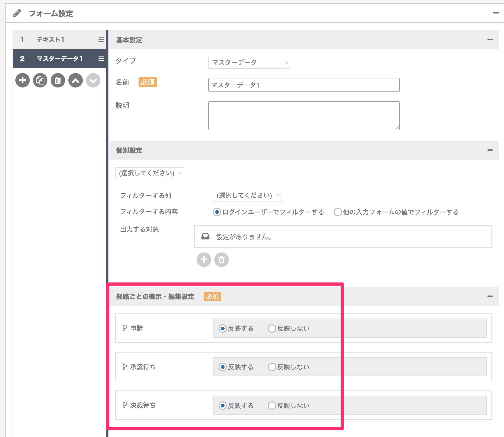Click the 経路ごとの表示・編集設定 heading text
The width and height of the screenshot is (504, 437).
click(155, 296)
